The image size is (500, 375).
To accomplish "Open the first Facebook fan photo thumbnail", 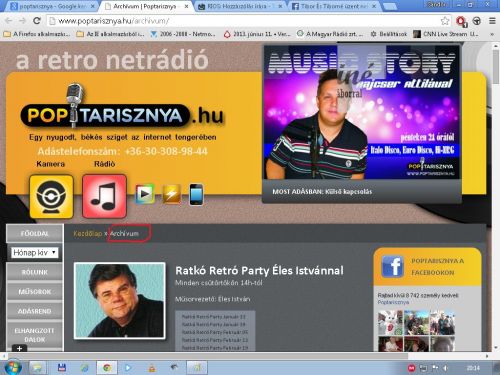I will (x=390, y=322).
